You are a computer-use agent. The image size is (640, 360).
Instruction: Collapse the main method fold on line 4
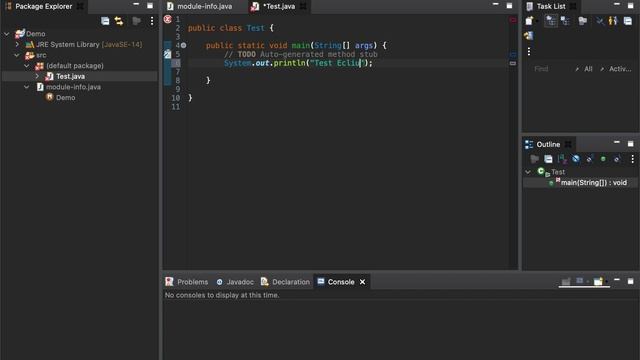pyautogui.click(x=184, y=45)
